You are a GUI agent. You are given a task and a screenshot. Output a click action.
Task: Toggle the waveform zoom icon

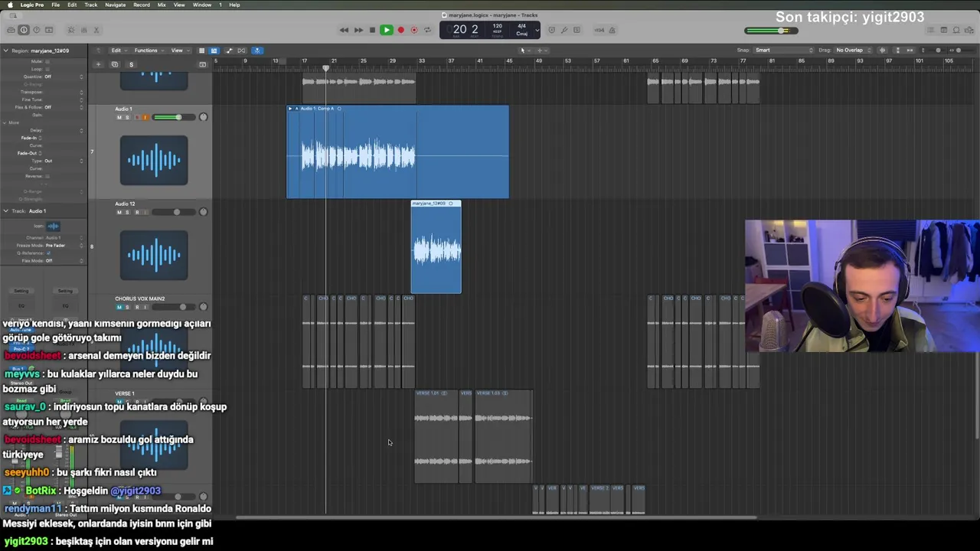pos(882,51)
